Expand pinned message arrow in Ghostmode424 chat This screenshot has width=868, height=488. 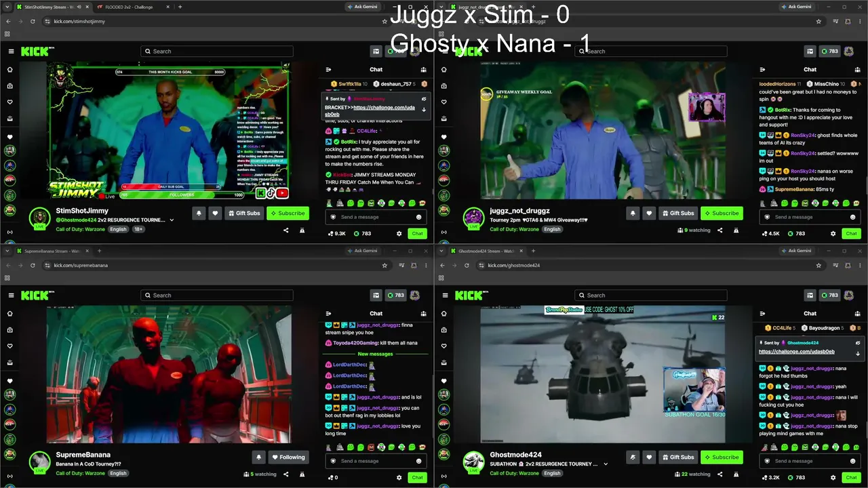click(x=858, y=354)
